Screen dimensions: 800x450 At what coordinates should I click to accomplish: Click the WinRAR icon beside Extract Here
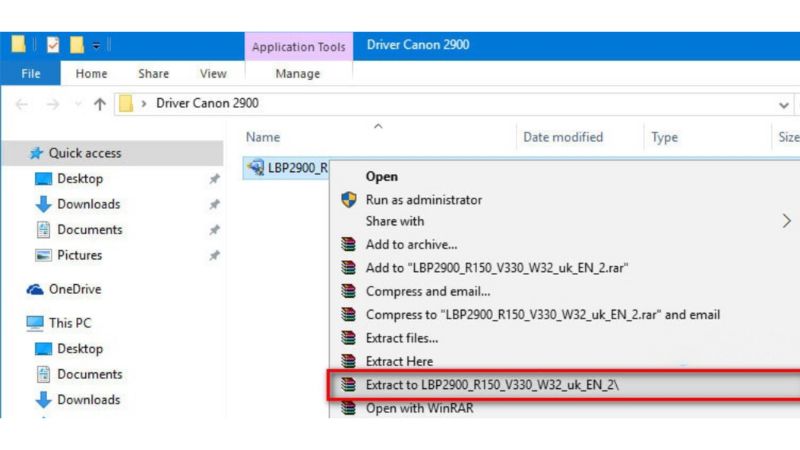point(348,361)
